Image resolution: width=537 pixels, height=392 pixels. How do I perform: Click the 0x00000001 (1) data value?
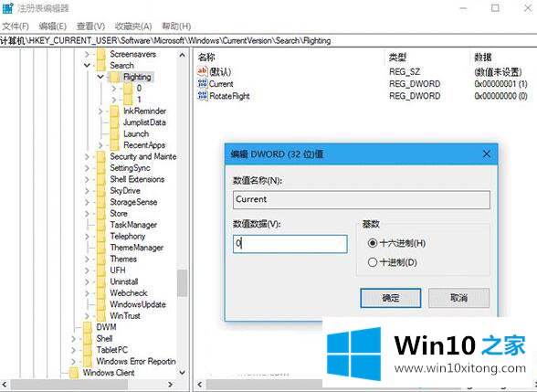(x=500, y=84)
